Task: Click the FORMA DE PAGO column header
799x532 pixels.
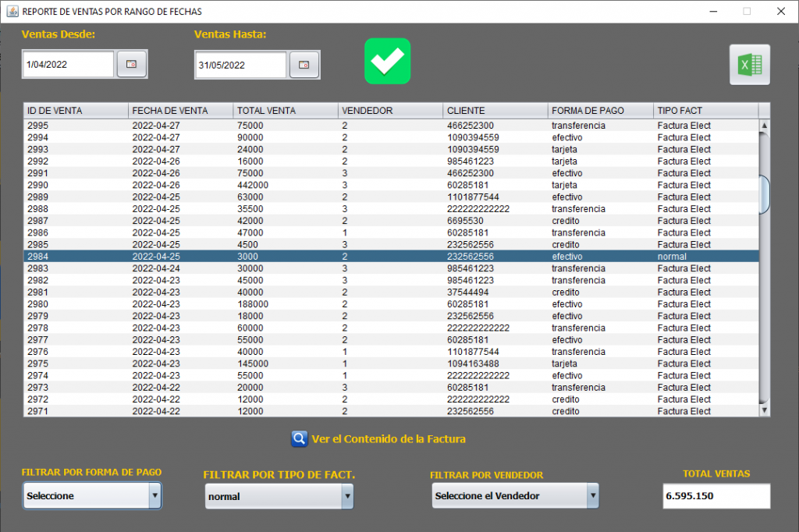Action: coord(600,111)
